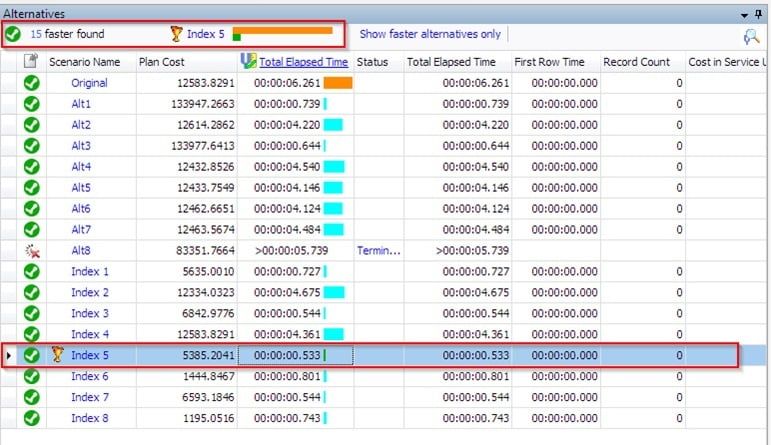Click the second Total Elapsed Time column header
The width and height of the screenshot is (771, 445).
tap(451, 62)
